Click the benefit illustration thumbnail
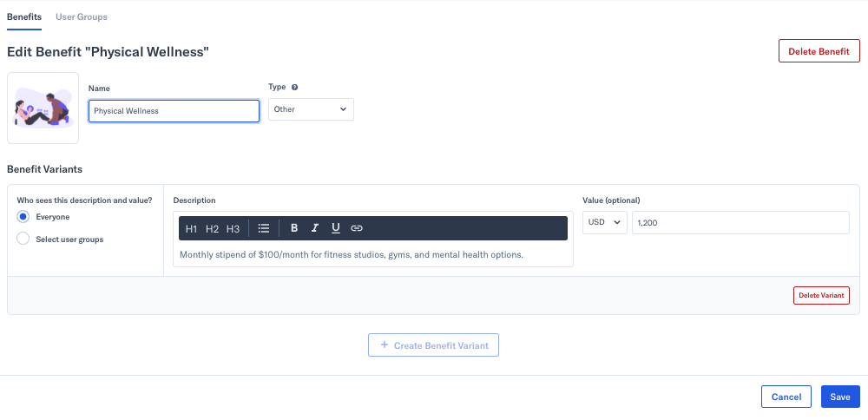 (x=43, y=108)
